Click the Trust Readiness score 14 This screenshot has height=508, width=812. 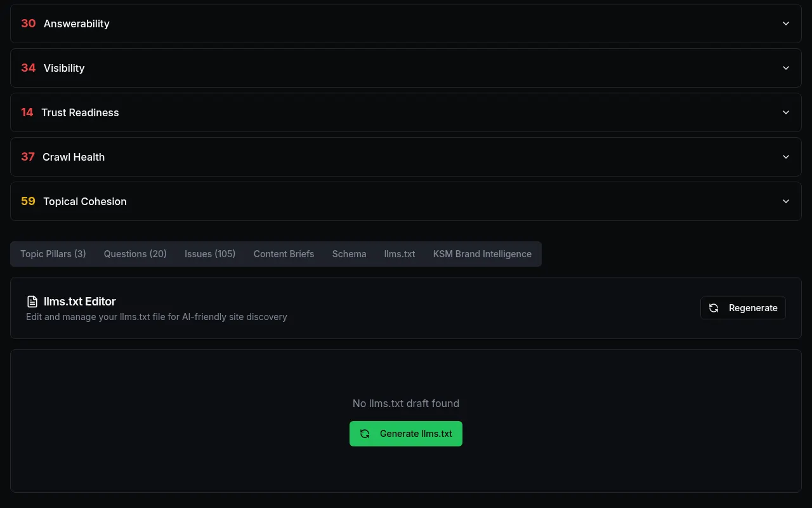(x=27, y=112)
